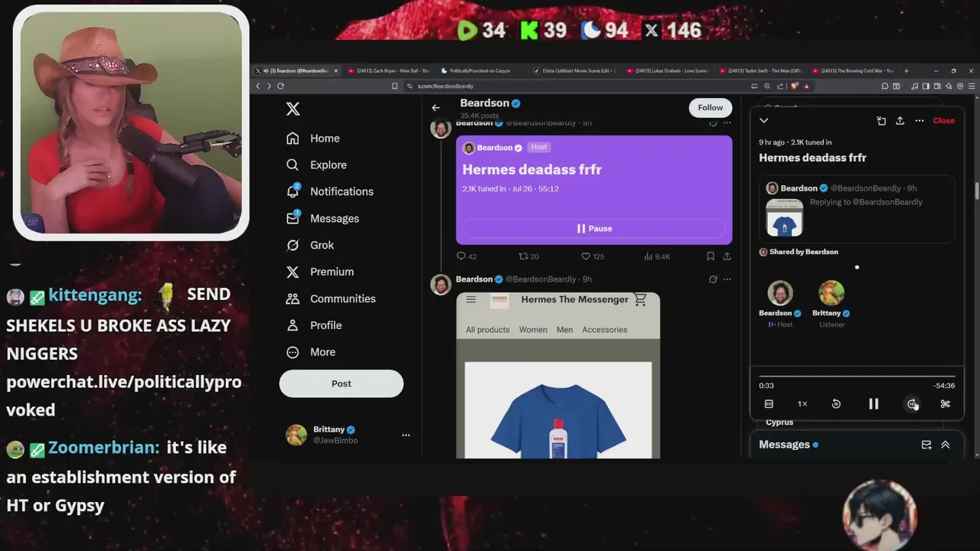Open Beardson host avatar in space
Viewport: 980px width, 551px height.
780,293
